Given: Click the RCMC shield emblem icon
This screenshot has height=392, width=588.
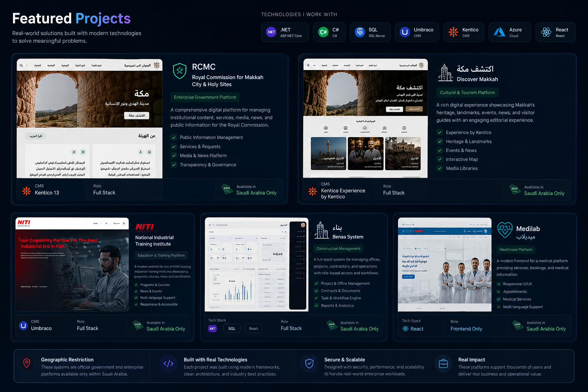Looking at the screenshot, I should tap(180, 71).
